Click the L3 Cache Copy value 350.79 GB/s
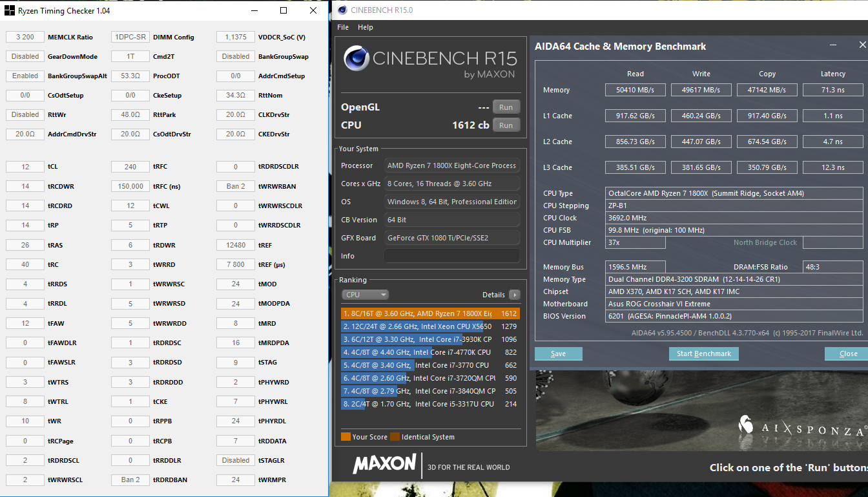Viewport: 868px width, 497px height. coord(767,167)
